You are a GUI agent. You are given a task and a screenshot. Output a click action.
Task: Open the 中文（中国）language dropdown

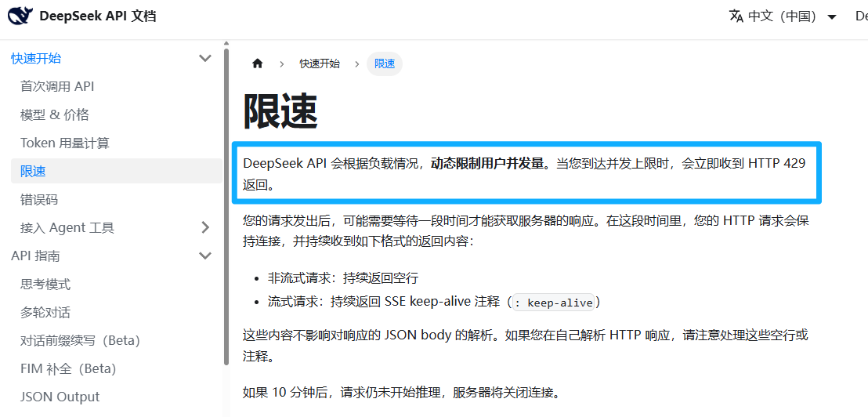coord(783,16)
